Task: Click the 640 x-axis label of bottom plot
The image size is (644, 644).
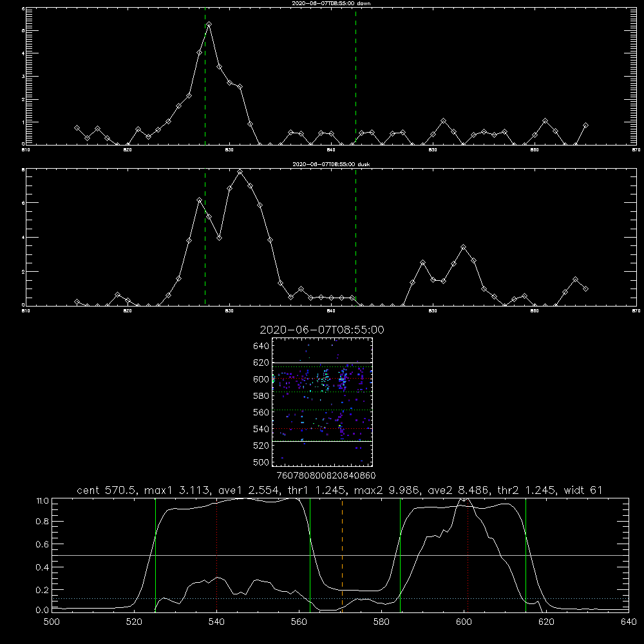Action: pyautogui.click(x=629, y=622)
